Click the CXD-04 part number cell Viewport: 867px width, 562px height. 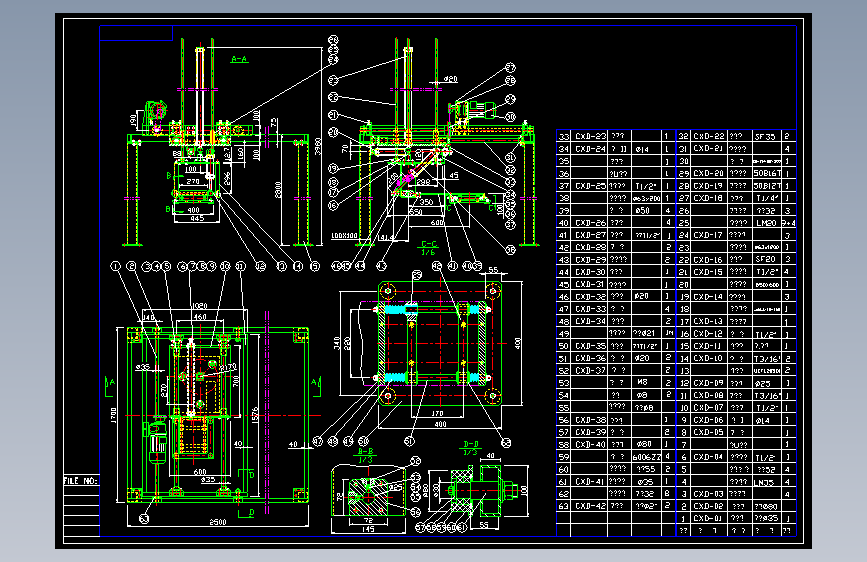click(x=709, y=457)
